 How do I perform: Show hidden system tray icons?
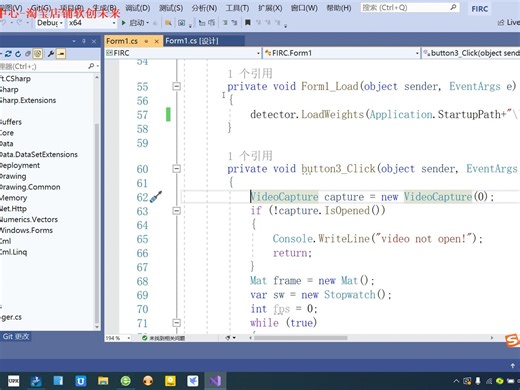pyautogui.click(x=456, y=381)
